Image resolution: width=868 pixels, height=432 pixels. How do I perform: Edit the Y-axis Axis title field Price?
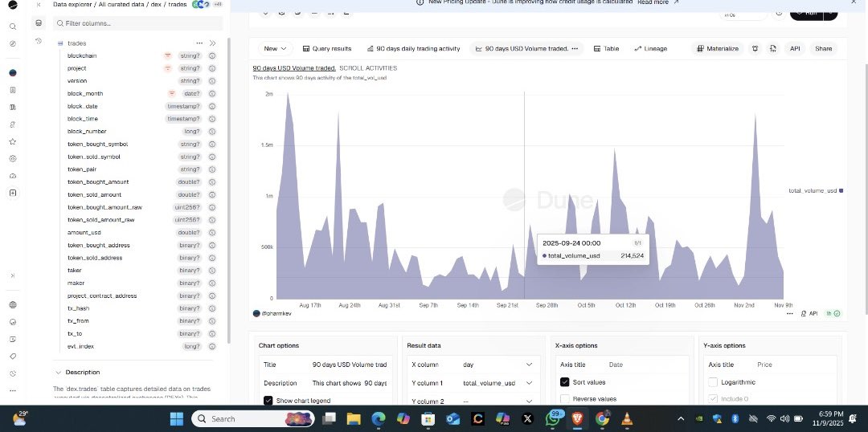794,365
